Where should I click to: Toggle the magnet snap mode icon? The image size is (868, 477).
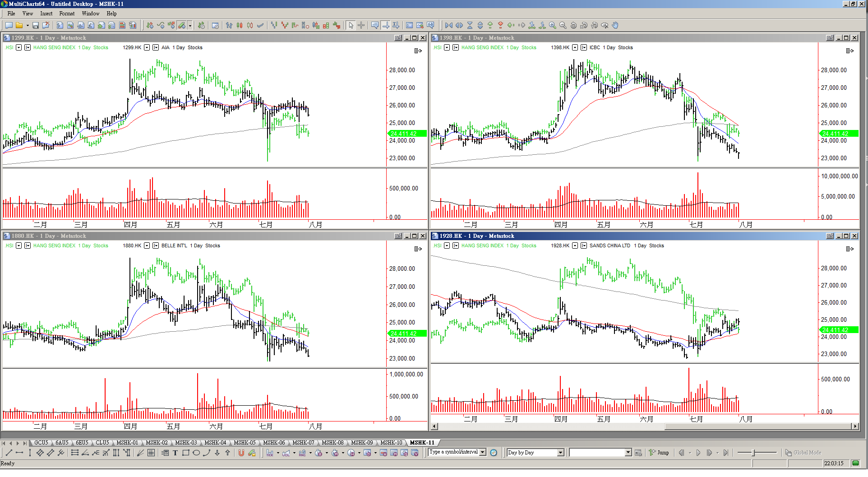tap(241, 453)
